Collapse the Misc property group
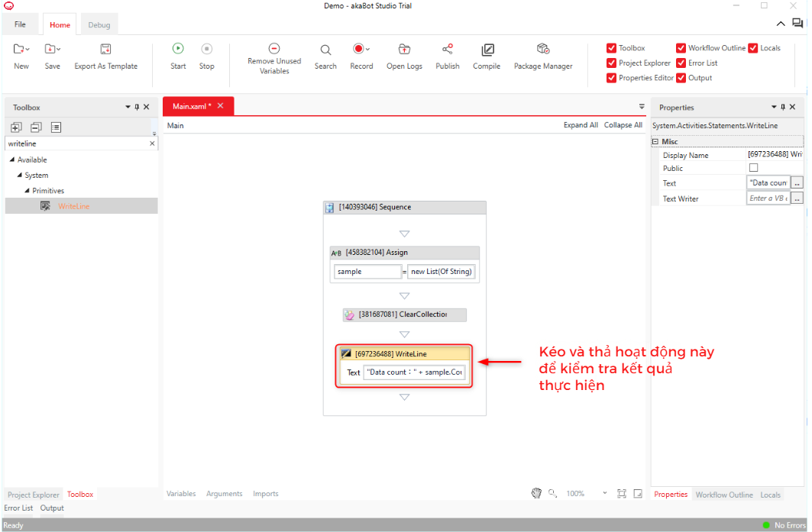This screenshot has width=812, height=532. pyautogui.click(x=655, y=142)
